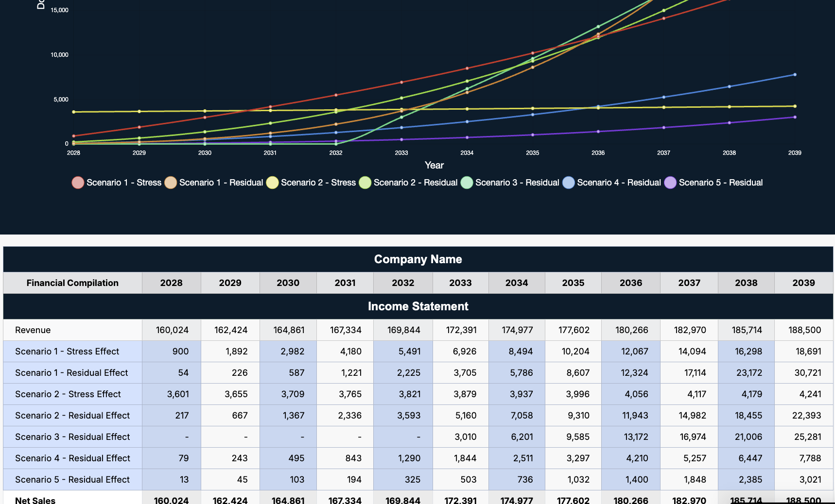This screenshot has height=504, width=835.
Task: Click the Revenue row label
Action: pos(33,330)
